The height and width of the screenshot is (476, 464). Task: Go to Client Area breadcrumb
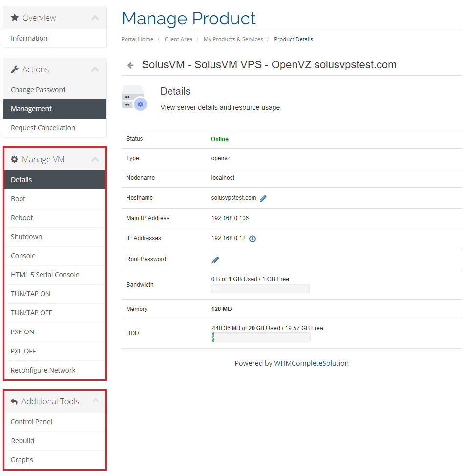[x=178, y=39]
